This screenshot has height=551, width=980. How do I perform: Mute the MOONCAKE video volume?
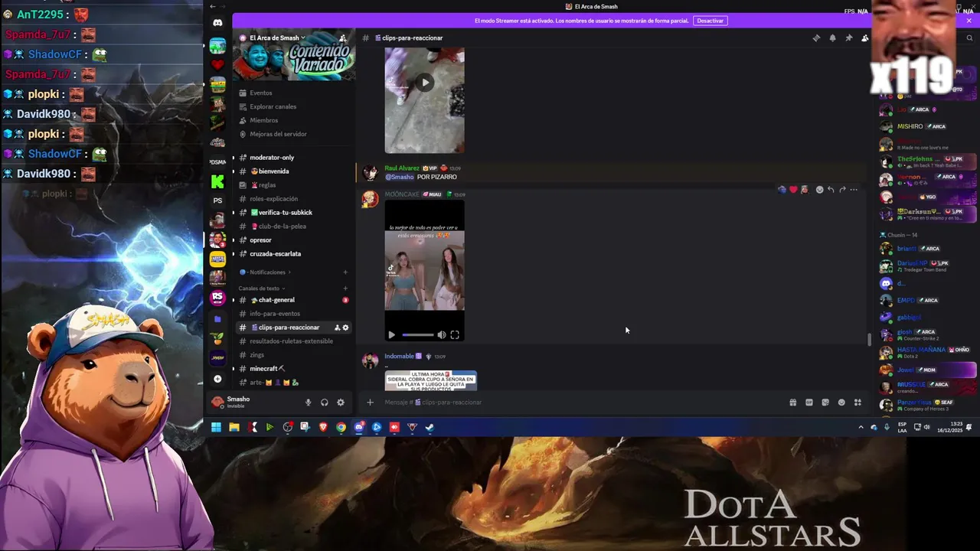coord(442,335)
